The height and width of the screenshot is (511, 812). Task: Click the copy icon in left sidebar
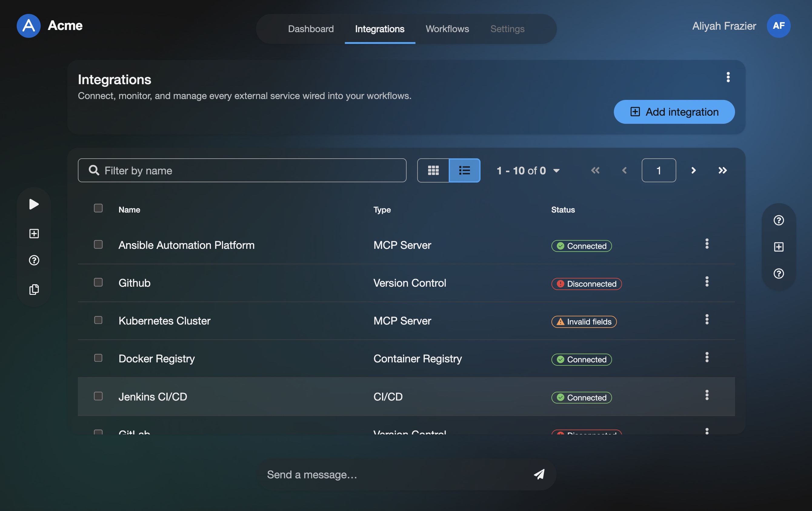click(34, 289)
